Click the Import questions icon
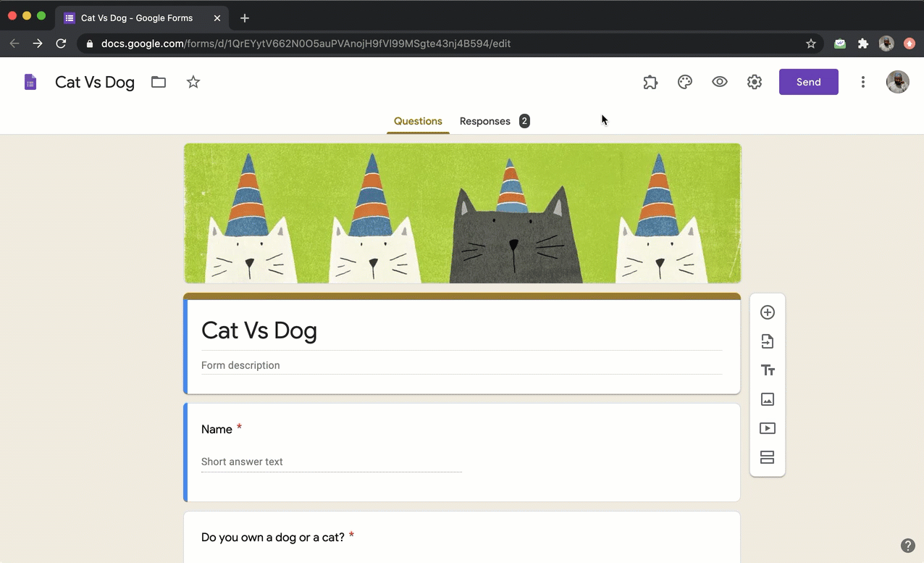The width and height of the screenshot is (924, 563). 767,341
